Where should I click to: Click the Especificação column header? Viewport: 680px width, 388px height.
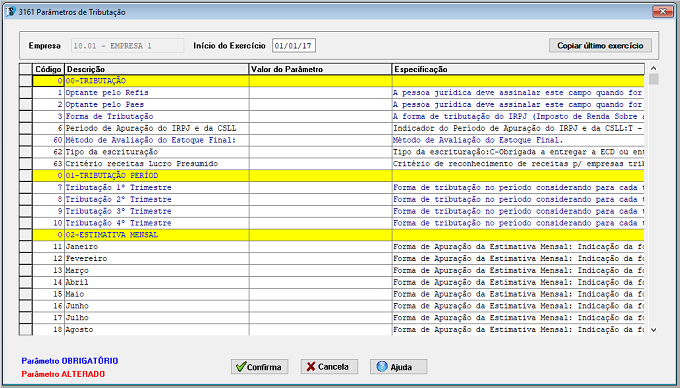[518, 69]
